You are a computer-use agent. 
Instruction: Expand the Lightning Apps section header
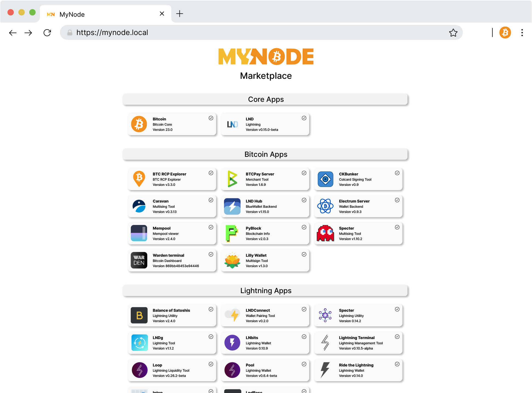pyautogui.click(x=265, y=291)
